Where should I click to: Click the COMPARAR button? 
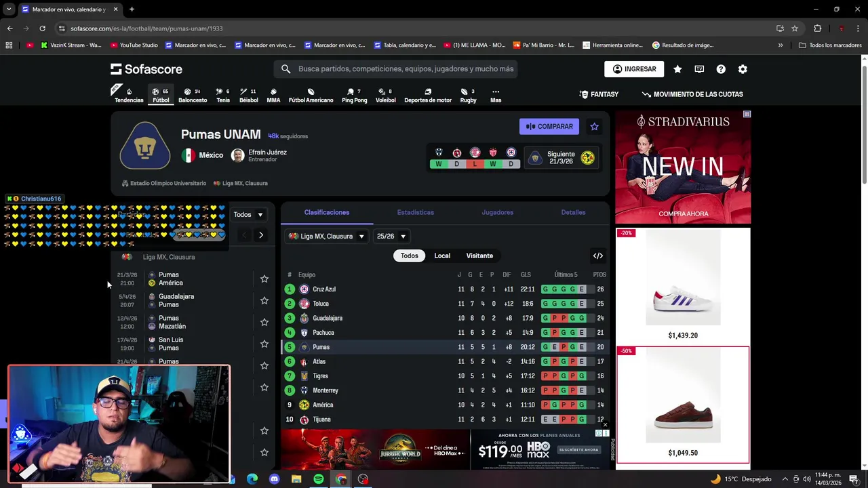[x=549, y=126]
